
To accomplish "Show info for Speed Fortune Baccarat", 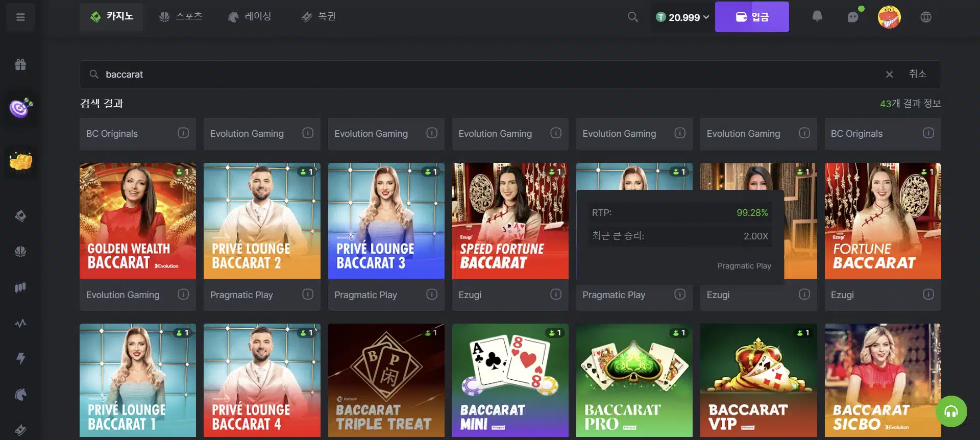I will (x=556, y=294).
